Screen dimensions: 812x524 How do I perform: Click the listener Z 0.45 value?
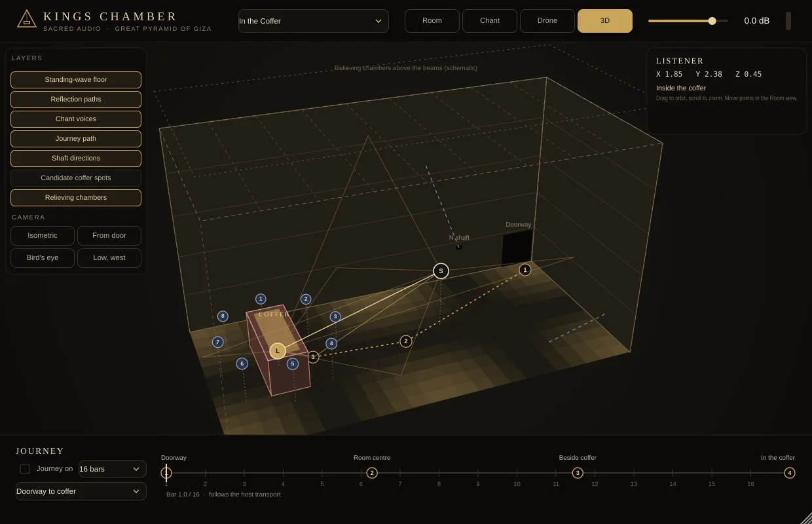tap(748, 75)
